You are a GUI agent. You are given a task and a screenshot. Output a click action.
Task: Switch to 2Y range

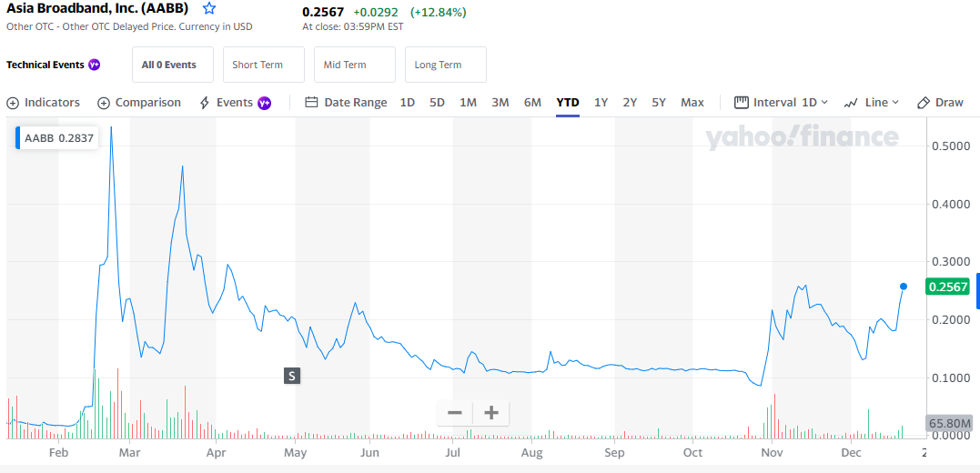coord(630,103)
